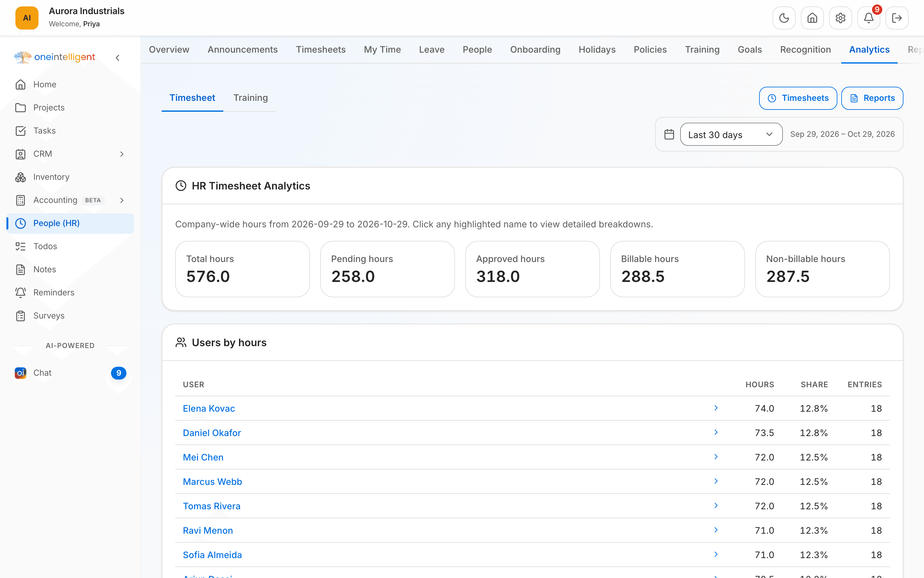Screen dimensions: 924x578
Task: Click the Total hours 576.0 card
Action: 243,269
